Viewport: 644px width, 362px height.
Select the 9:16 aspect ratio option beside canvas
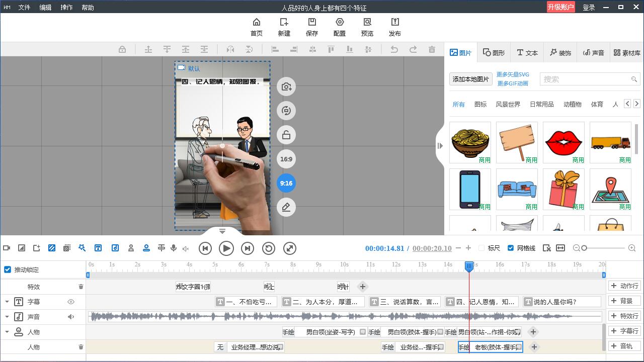tap(286, 183)
